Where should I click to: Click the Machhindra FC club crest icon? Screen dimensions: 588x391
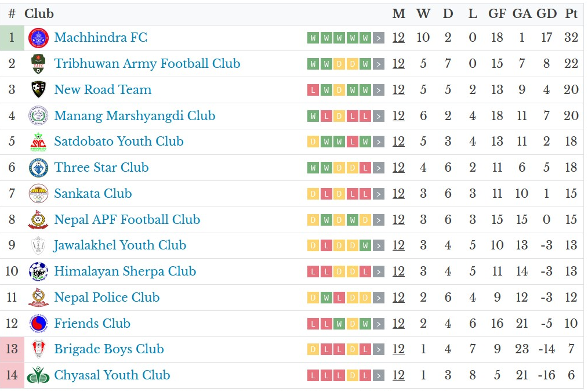coord(39,38)
